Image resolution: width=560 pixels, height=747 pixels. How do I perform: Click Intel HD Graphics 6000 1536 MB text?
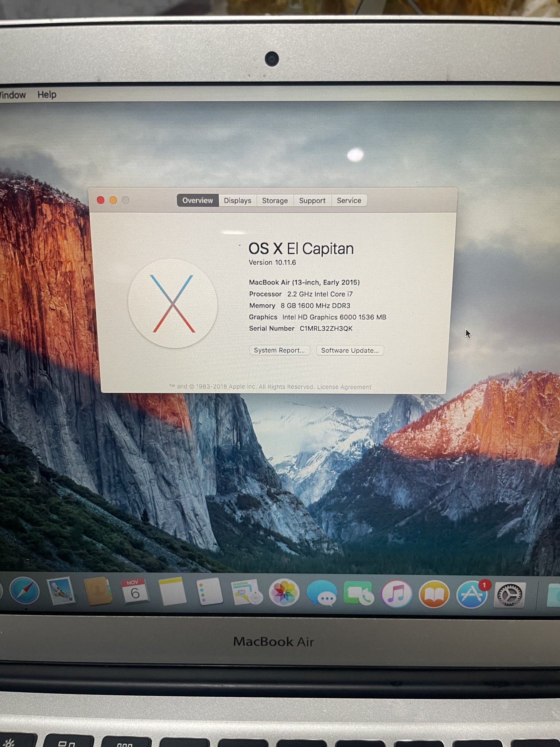click(x=334, y=317)
